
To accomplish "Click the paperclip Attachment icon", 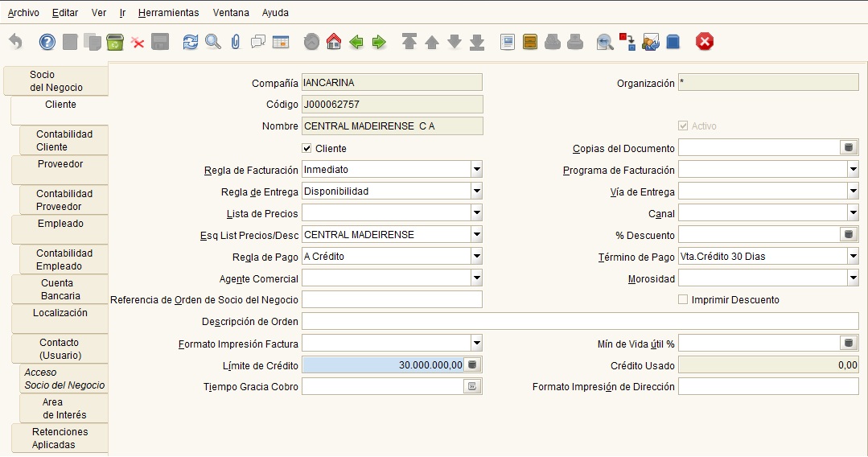I will pyautogui.click(x=235, y=42).
